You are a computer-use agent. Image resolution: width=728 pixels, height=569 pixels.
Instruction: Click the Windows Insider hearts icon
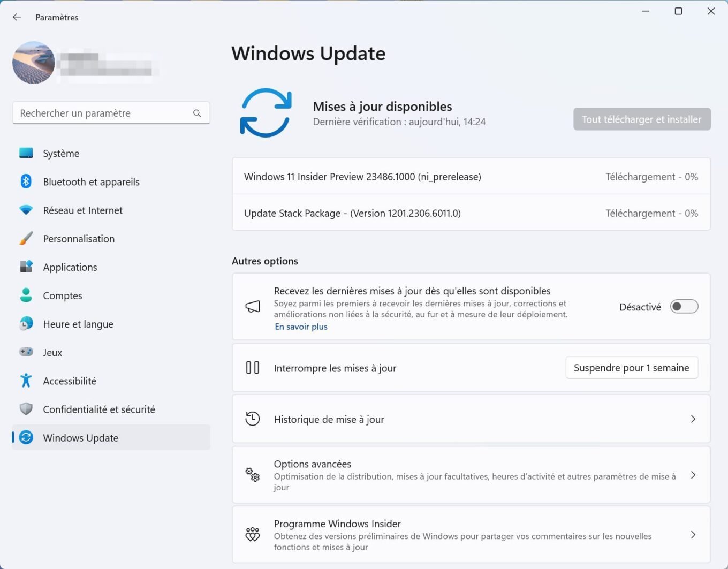coord(253,534)
